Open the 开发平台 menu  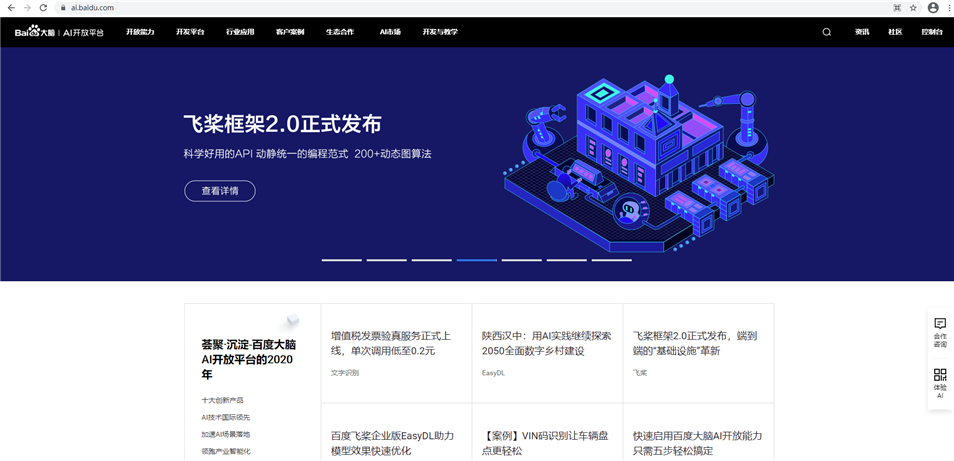(190, 32)
